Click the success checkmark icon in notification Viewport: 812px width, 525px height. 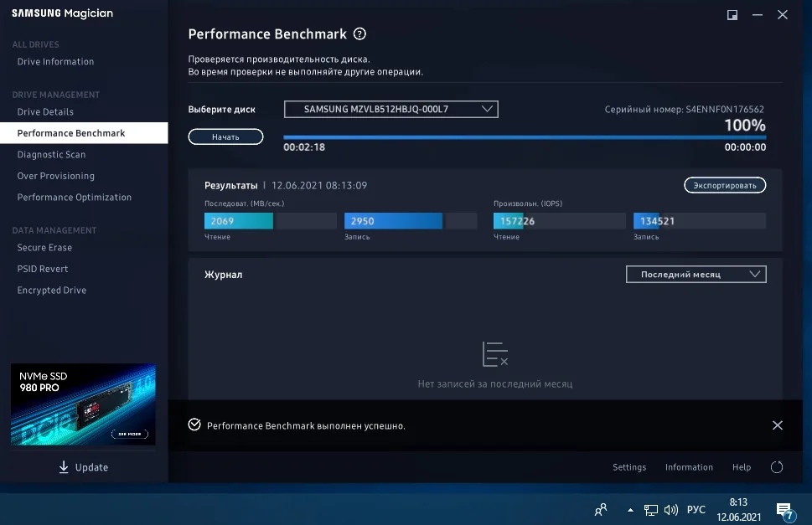pos(194,425)
